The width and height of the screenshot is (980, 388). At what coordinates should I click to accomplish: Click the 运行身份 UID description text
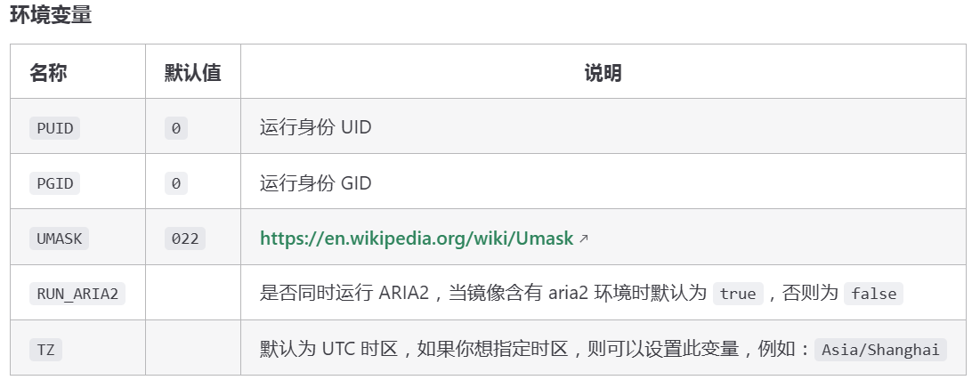[316, 127]
